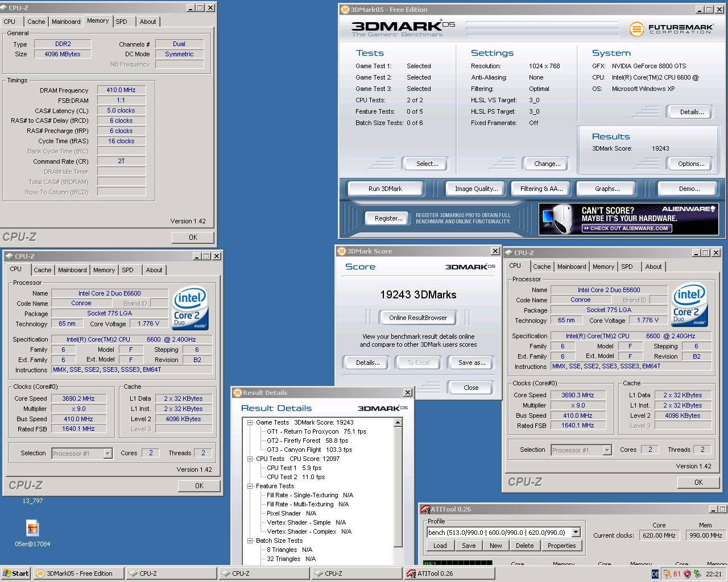Click the 3DMark05 window title icon
Viewport: 728px width, 582px height.
click(345, 10)
